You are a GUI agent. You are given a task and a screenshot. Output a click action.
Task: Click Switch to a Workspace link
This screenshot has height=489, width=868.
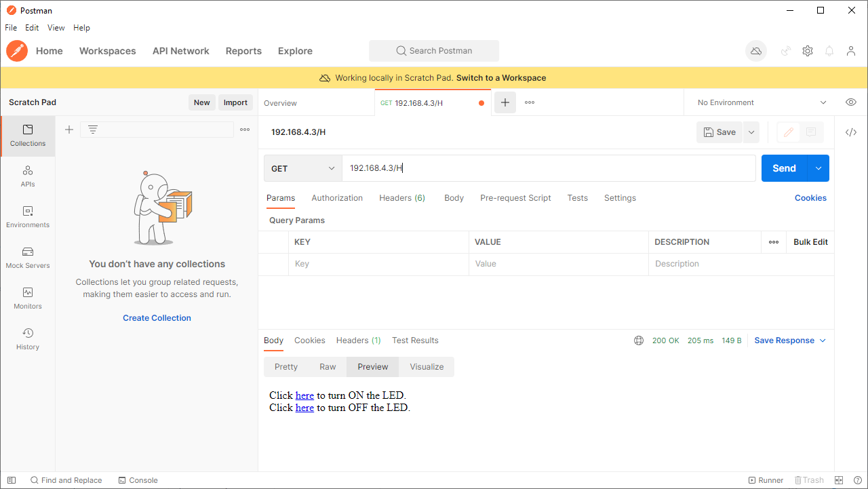501,78
